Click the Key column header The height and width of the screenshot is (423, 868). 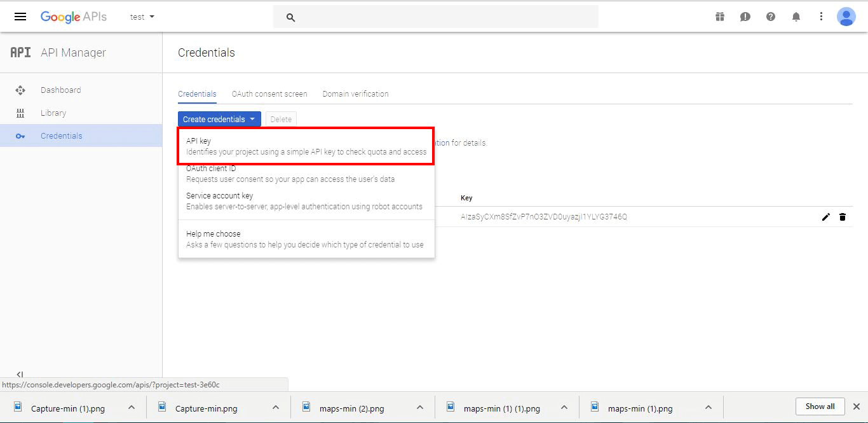pyautogui.click(x=466, y=198)
